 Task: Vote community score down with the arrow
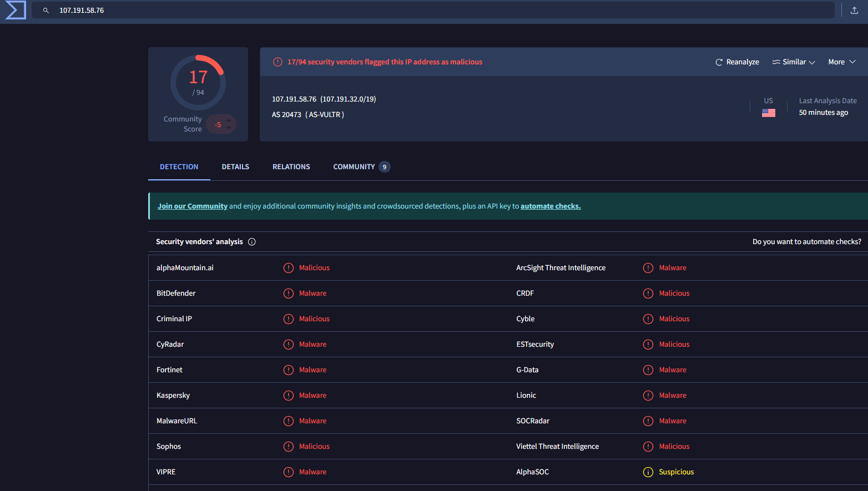pos(229,128)
